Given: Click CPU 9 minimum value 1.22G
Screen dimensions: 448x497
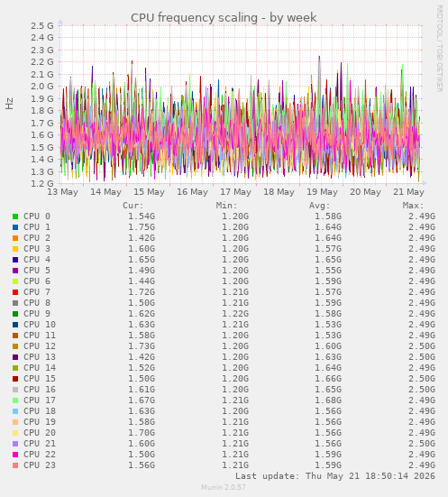Looking at the screenshot, I should click(235, 314).
